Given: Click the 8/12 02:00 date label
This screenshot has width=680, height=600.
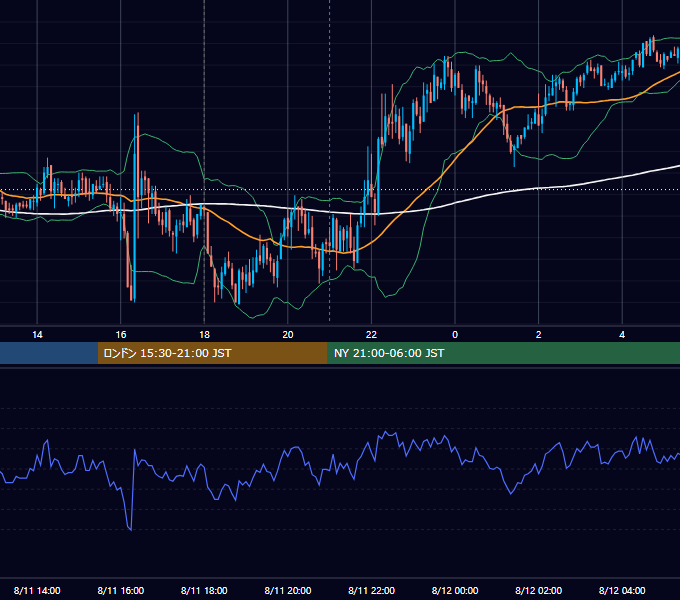Looking at the screenshot, I should [538, 590].
